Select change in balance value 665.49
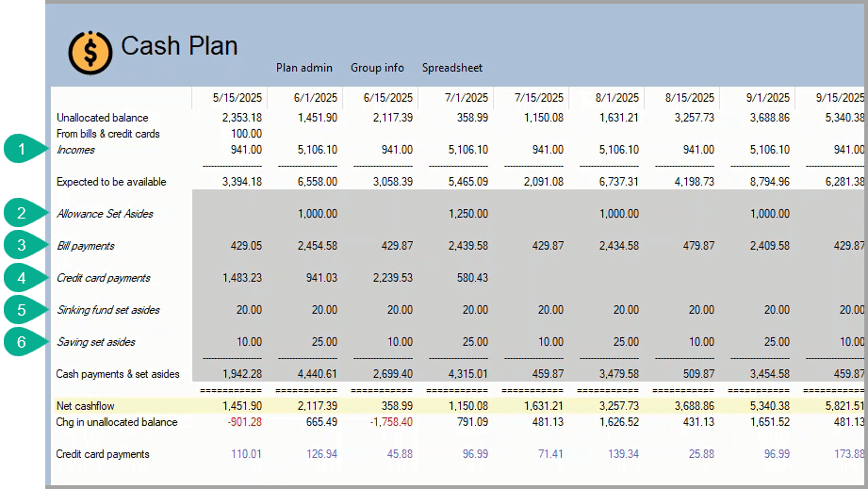The image size is (868, 489). pyautogui.click(x=321, y=423)
